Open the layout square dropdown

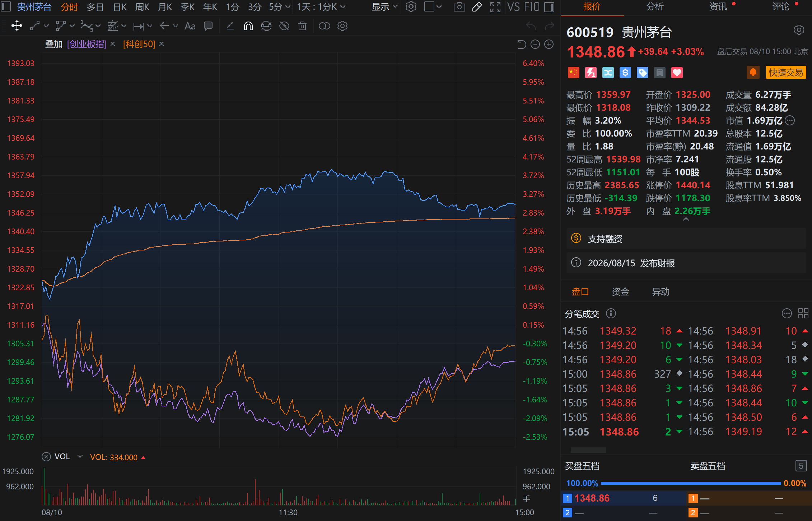click(433, 7)
